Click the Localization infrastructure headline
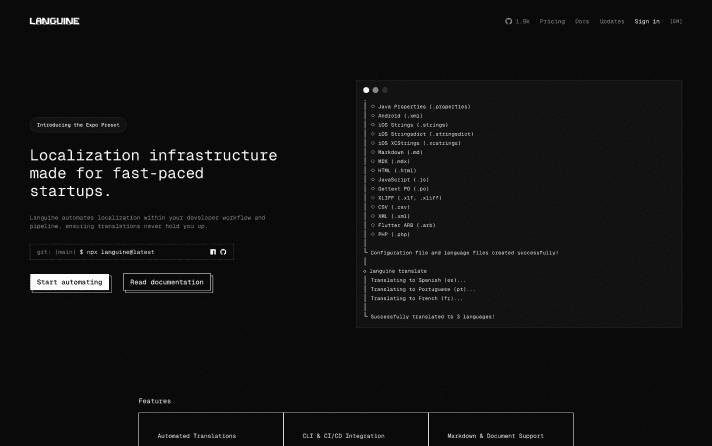The image size is (712, 446). (x=153, y=173)
